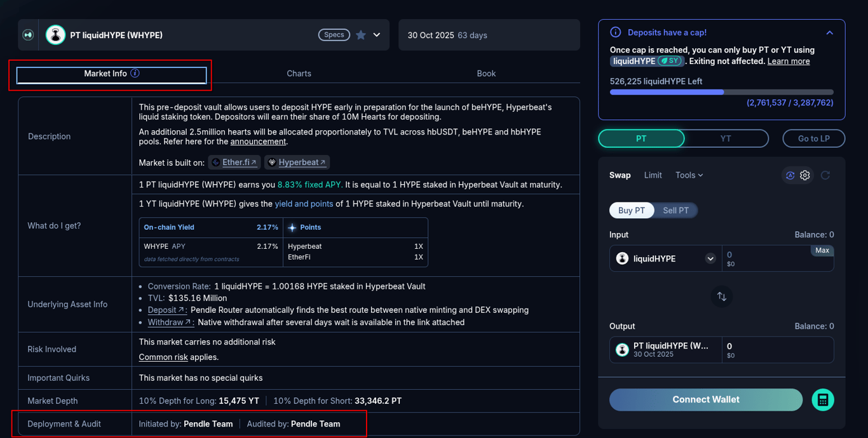Switch to the YT toggle option
This screenshot has height=438, width=868.
(x=726, y=138)
